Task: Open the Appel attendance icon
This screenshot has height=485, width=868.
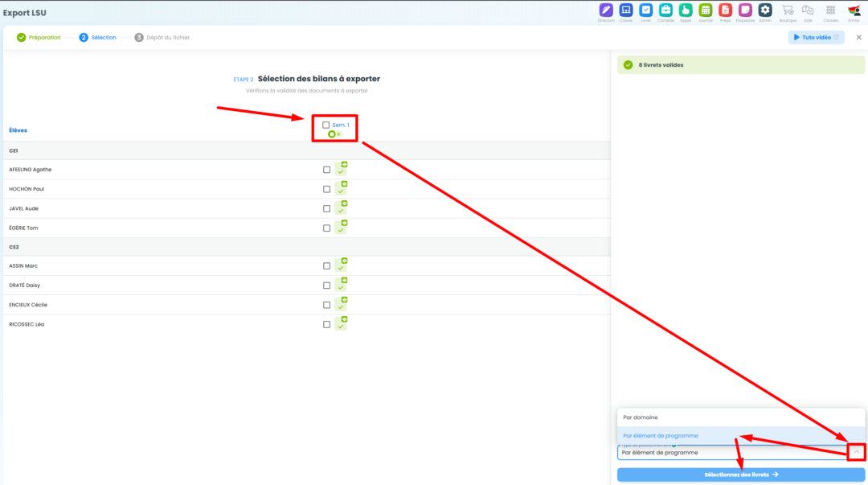Action: tap(686, 10)
